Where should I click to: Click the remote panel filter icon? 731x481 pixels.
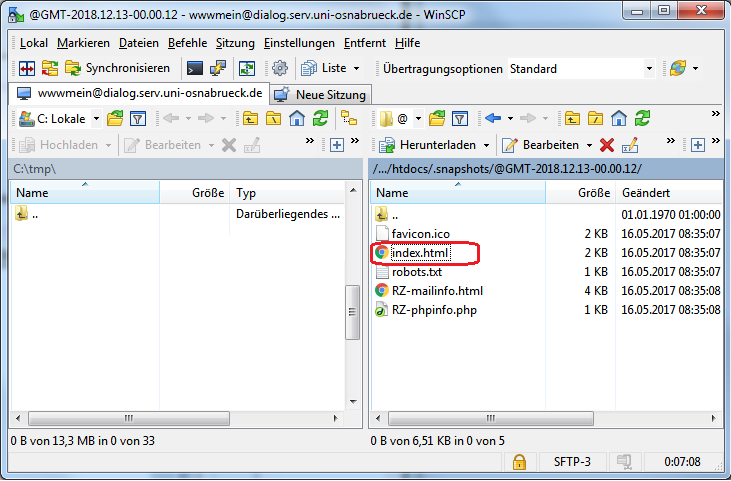459,118
